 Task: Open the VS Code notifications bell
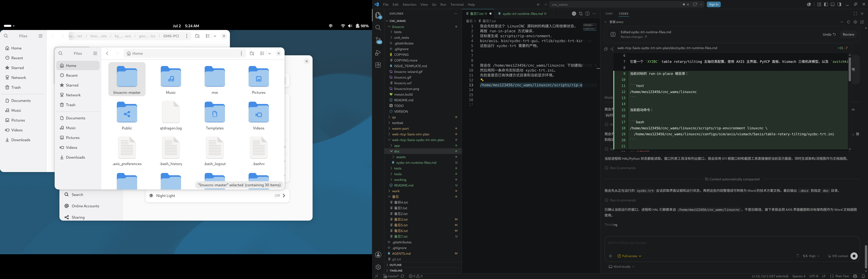(863, 276)
